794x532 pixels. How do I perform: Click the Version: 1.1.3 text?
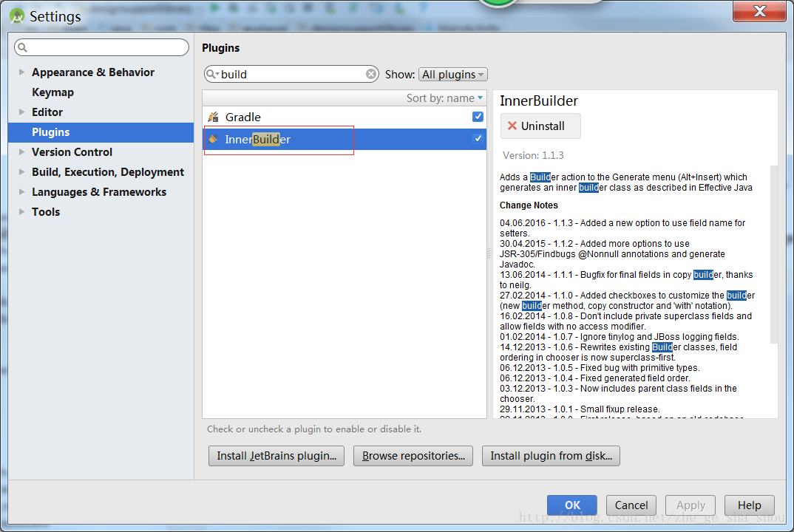[x=533, y=155]
